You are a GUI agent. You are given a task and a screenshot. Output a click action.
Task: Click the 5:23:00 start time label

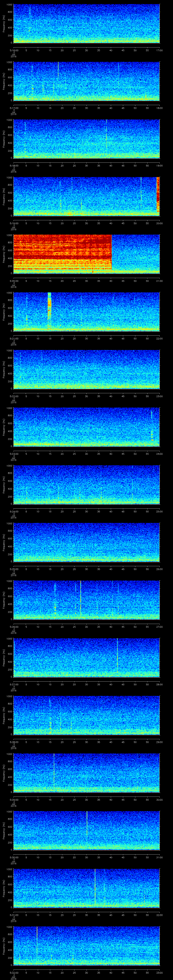(14, 454)
